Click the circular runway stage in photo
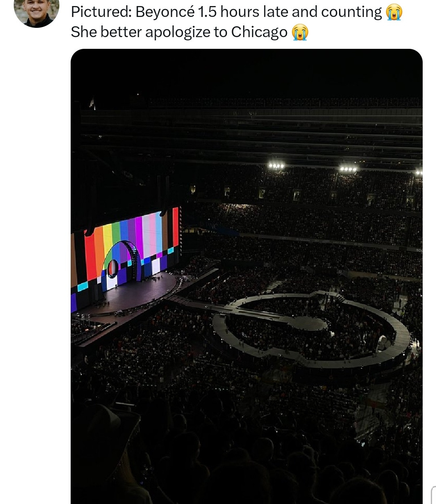 point(311,330)
